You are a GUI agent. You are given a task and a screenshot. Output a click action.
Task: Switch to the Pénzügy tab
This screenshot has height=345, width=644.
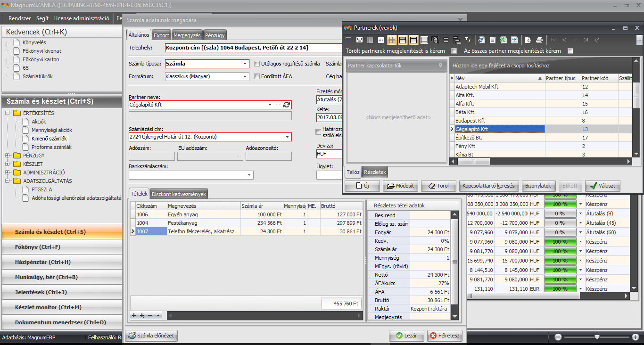(215, 35)
